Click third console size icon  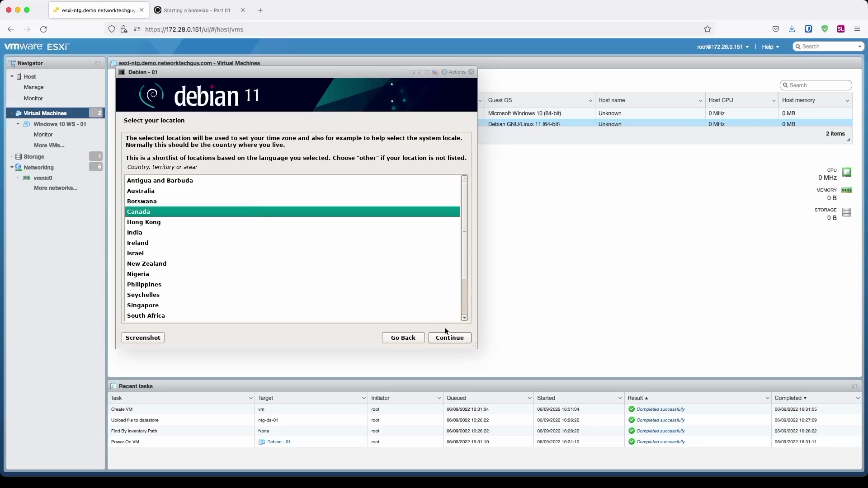[427, 72]
